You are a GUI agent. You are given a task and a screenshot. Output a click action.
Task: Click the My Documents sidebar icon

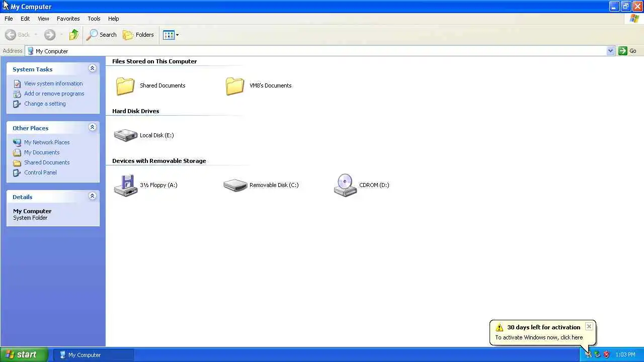[18, 152]
